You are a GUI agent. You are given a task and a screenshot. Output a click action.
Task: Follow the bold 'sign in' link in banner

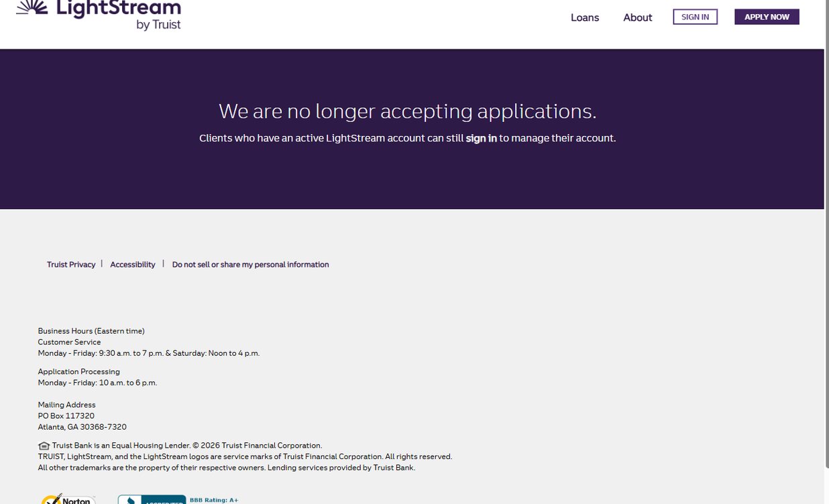pos(482,138)
